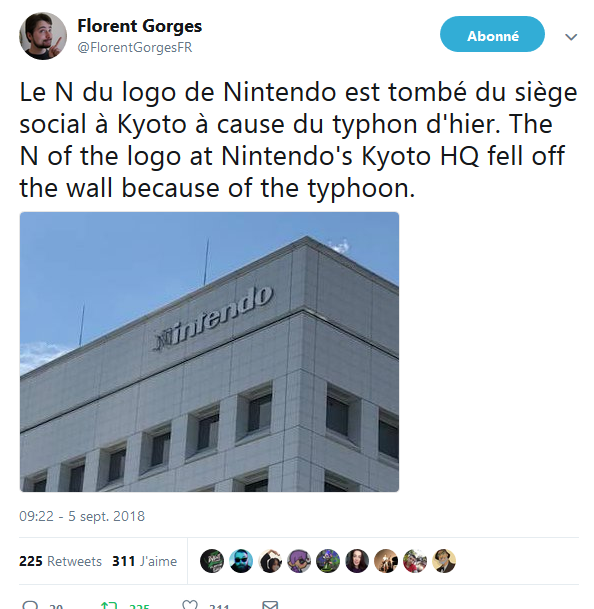Open the purple-haired cartoon character avatar
The width and height of the screenshot is (594, 609).
pyautogui.click(x=299, y=561)
